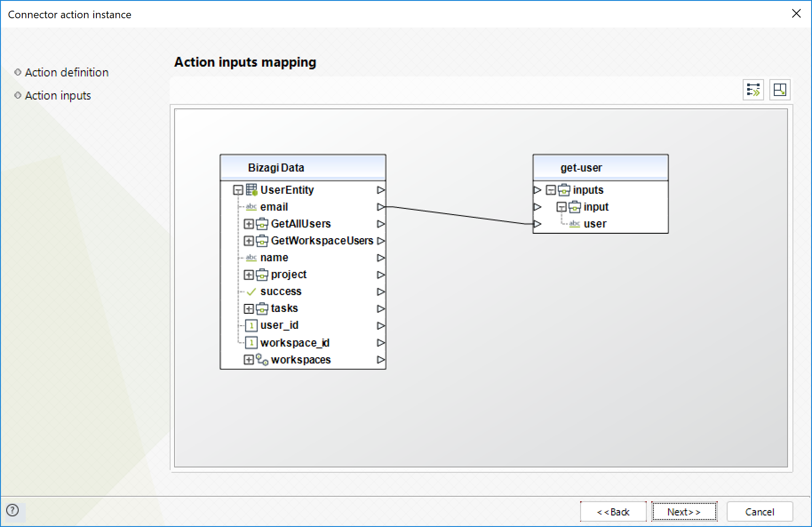Click the output arrow connector of name
812x527 pixels.
(x=381, y=258)
